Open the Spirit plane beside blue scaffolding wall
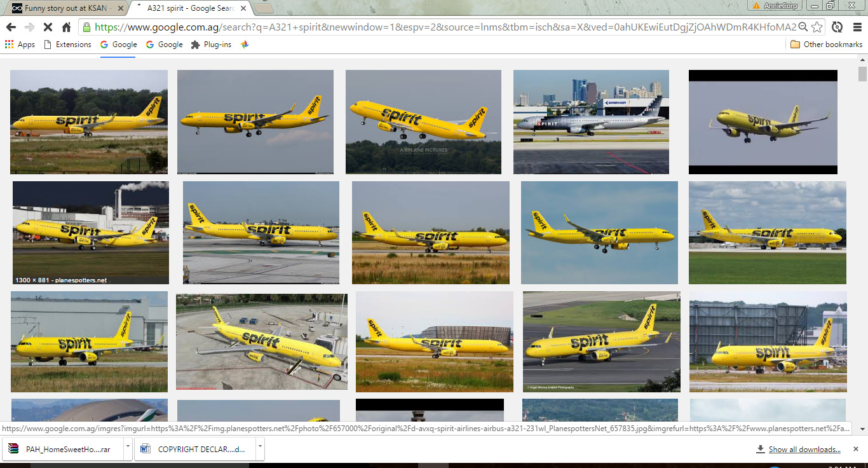This screenshot has height=468, width=868. pos(768,341)
